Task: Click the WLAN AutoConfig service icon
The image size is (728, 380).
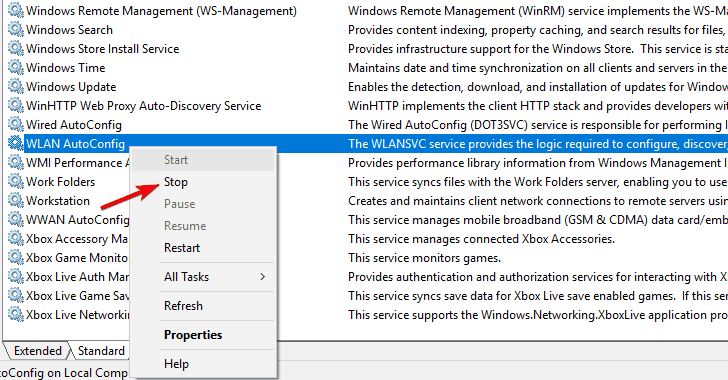Action: 16,144
